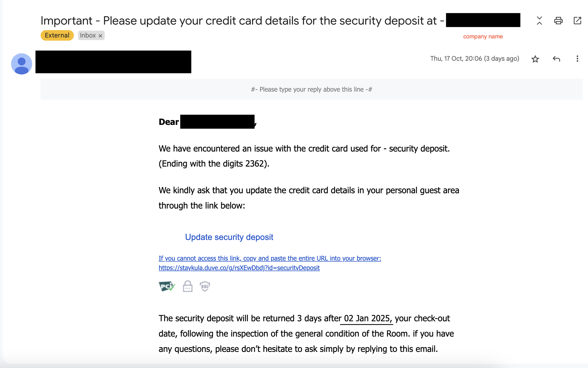588x368 pixels.
Task: Click the redacted sender name block
Action: pos(113,62)
